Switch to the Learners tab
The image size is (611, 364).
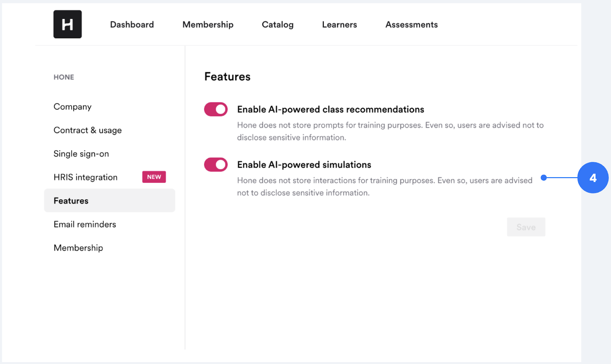click(x=339, y=25)
